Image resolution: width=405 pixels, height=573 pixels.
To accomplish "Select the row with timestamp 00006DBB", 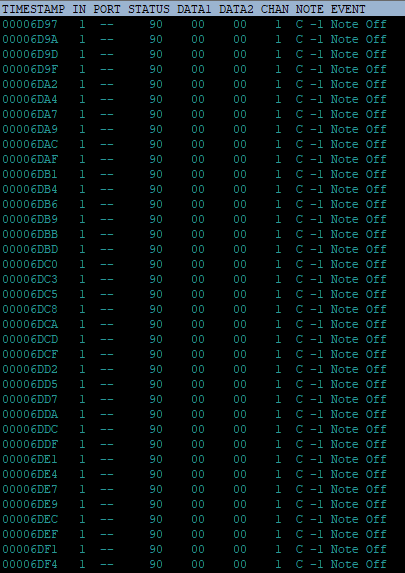I will click(x=202, y=234).
